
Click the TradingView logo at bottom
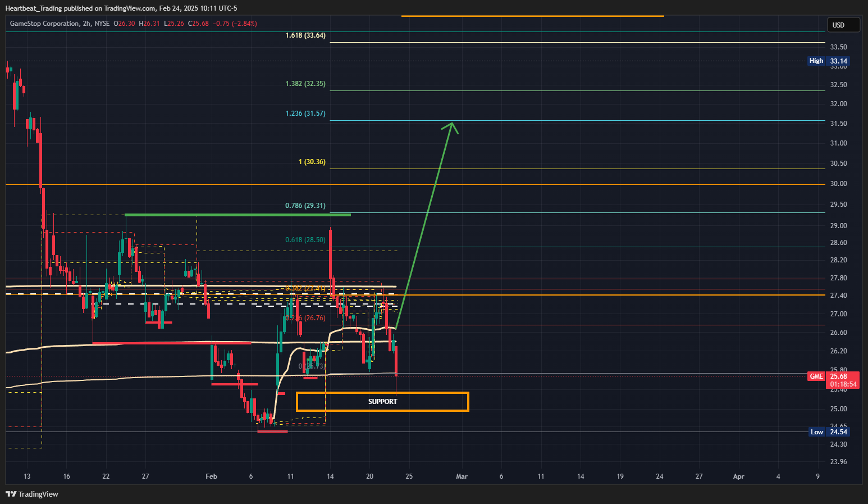pos(32,494)
